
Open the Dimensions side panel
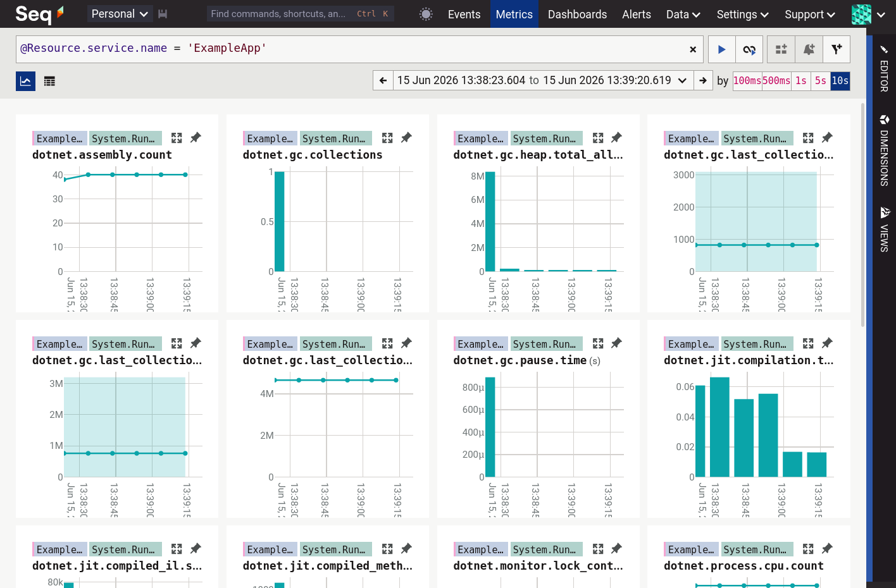884,150
